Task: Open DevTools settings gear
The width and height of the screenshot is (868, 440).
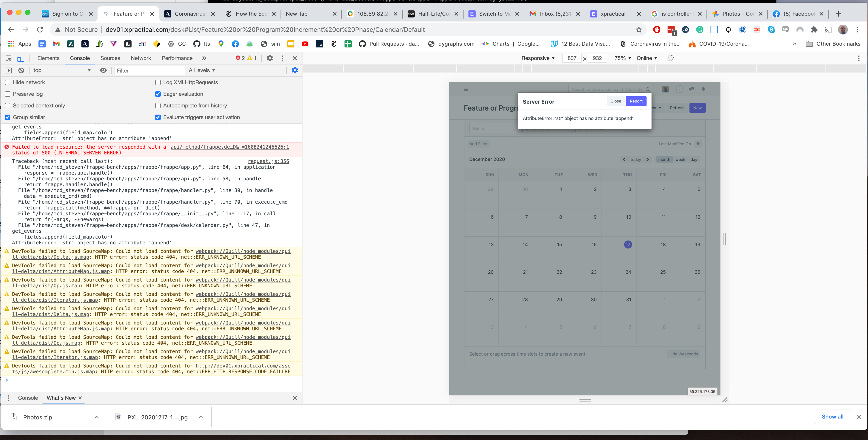Action: click(x=270, y=58)
